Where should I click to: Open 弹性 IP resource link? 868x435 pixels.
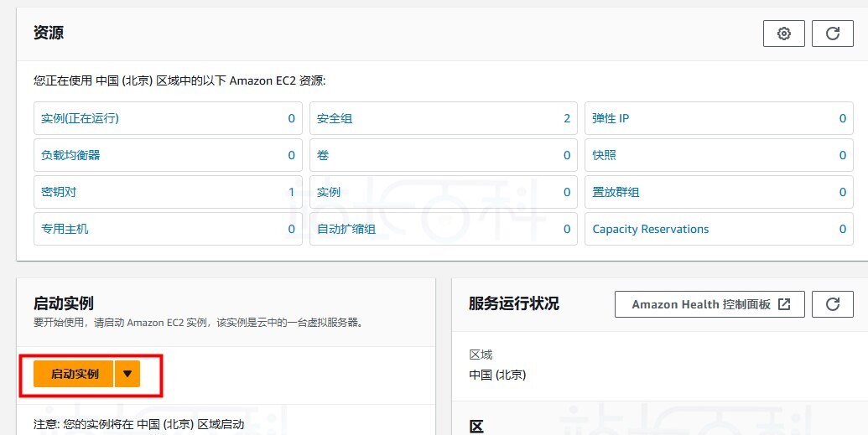[611, 118]
